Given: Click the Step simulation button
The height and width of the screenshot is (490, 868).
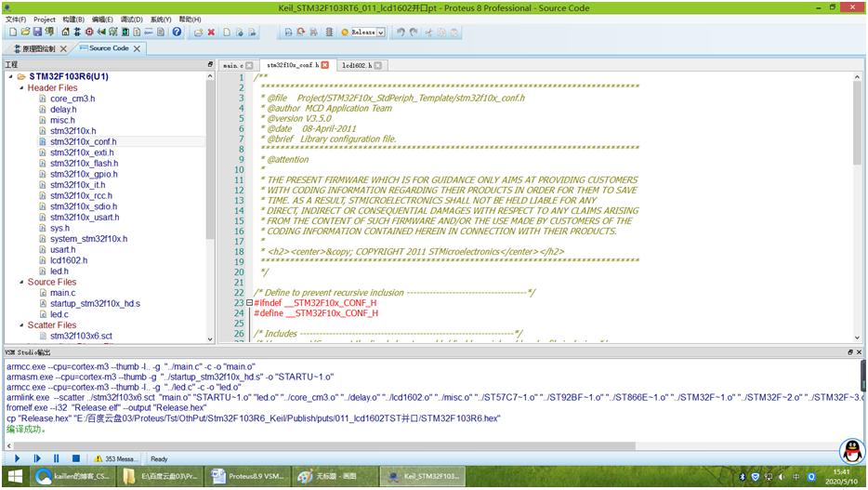Looking at the screenshot, I should coord(37,458).
